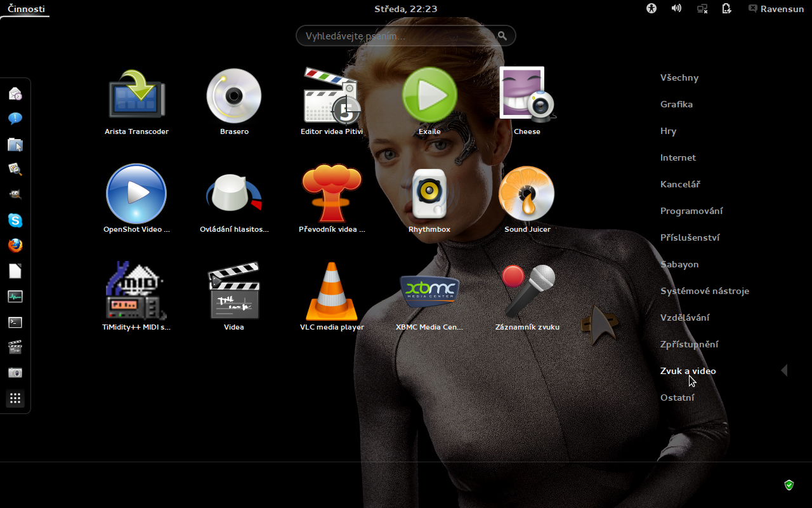Launch GIMP from the dash

pos(15,195)
